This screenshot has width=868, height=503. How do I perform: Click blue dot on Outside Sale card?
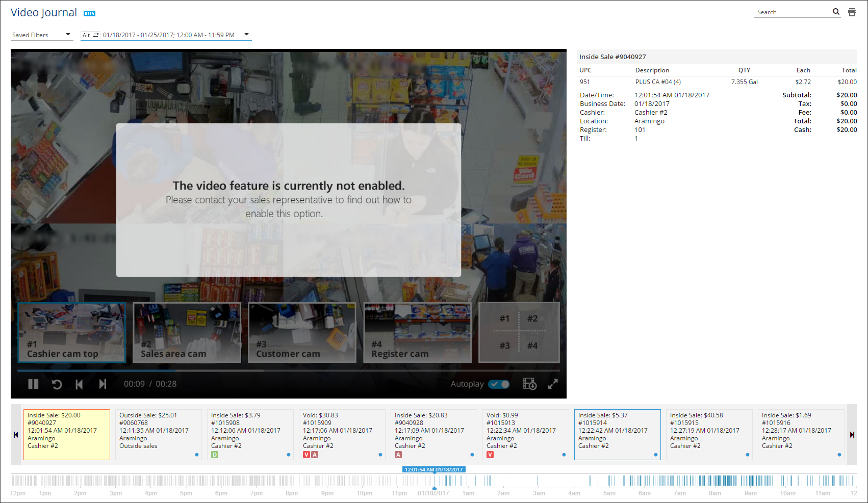(x=197, y=455)
